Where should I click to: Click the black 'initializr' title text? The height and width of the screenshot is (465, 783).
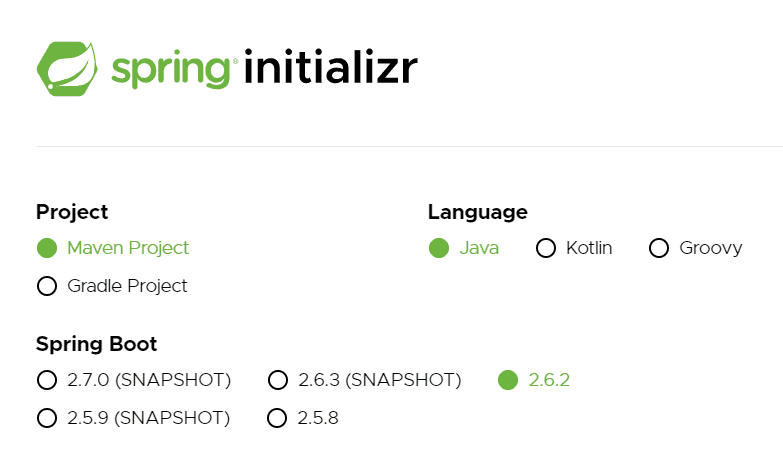331,66
